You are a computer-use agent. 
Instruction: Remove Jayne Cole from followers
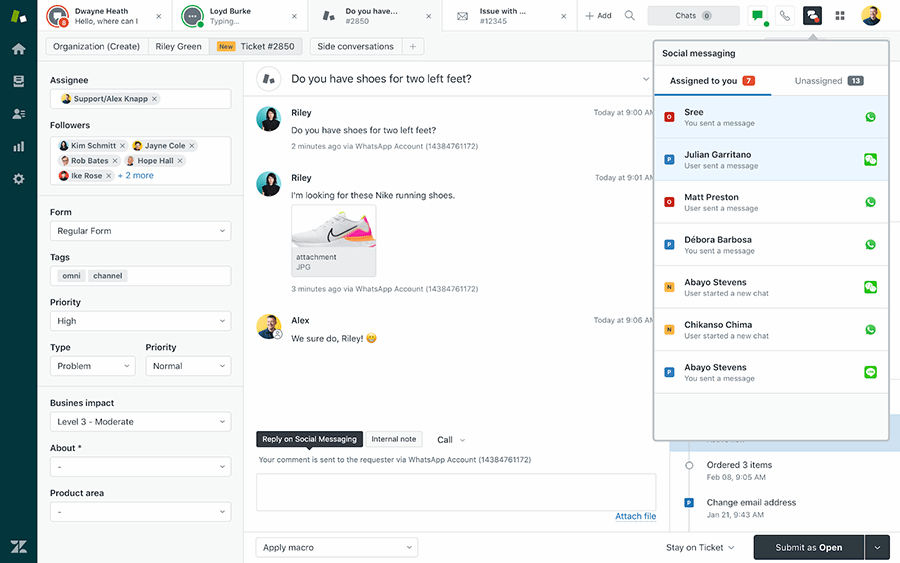pos(192,146)
